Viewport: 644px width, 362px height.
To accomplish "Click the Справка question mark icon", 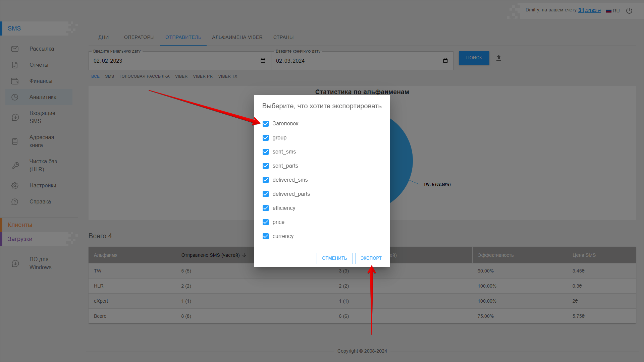I will (15, 202).
